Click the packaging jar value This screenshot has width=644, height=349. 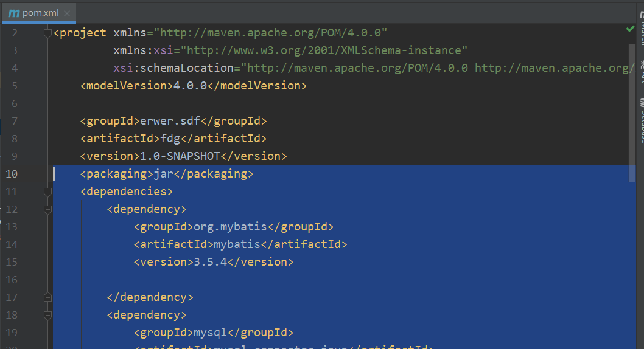tap(164, 174)
